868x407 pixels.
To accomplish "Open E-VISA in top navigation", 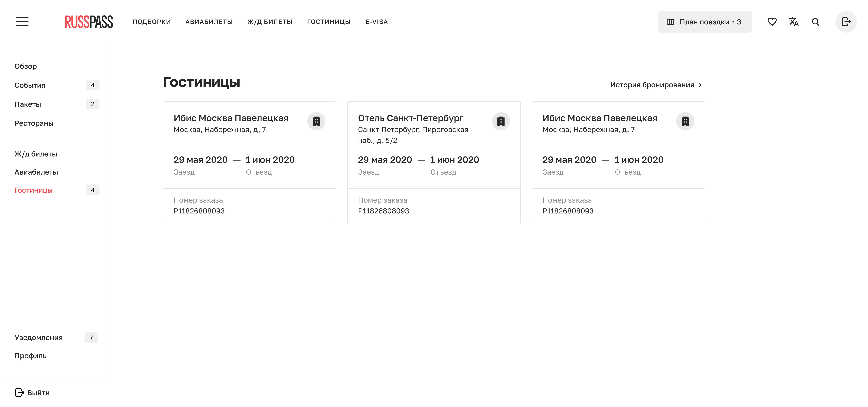I will (376, 22).
